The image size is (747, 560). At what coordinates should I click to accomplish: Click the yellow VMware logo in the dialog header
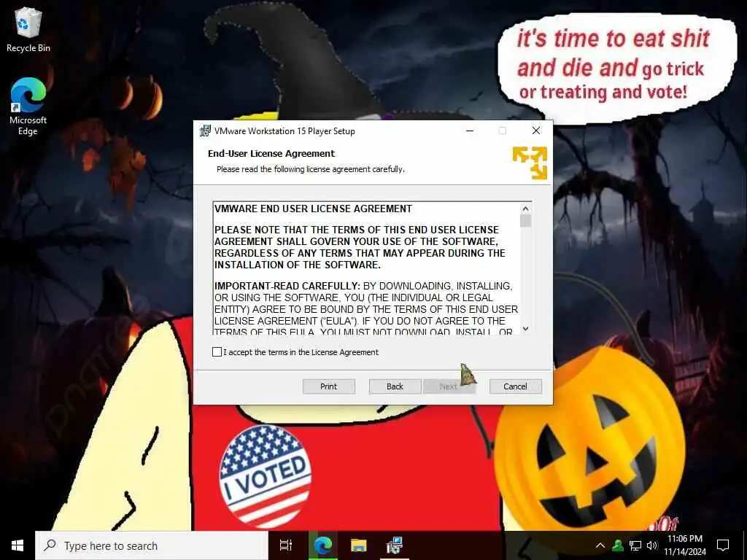[530, 163]
